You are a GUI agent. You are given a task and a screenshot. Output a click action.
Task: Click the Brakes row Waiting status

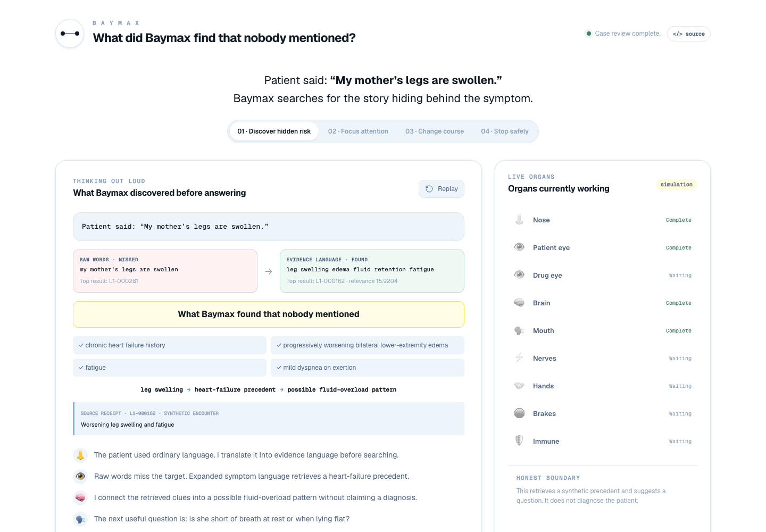point(680,414)
